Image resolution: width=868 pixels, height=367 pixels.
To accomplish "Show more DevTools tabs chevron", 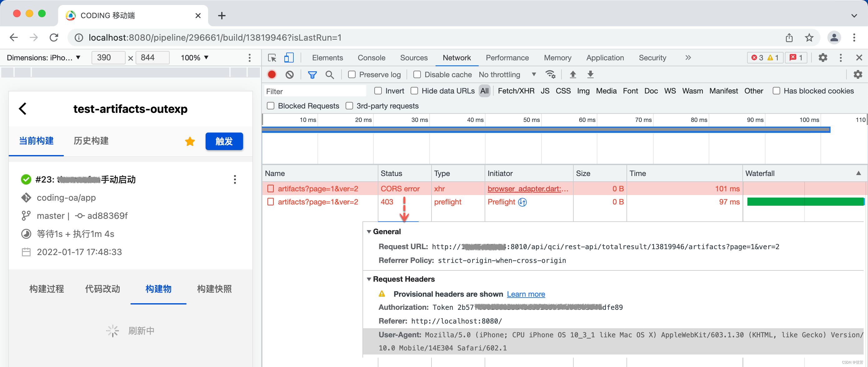I will click(688, 58).
